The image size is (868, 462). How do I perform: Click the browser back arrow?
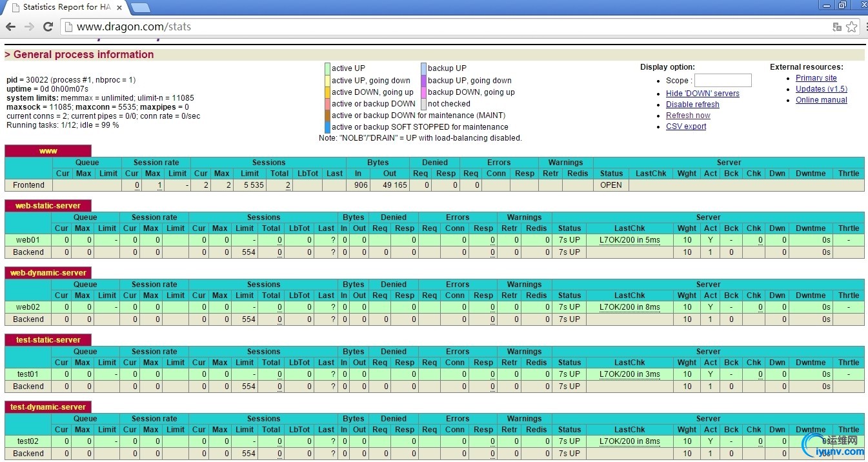click(x=10, y=26)
